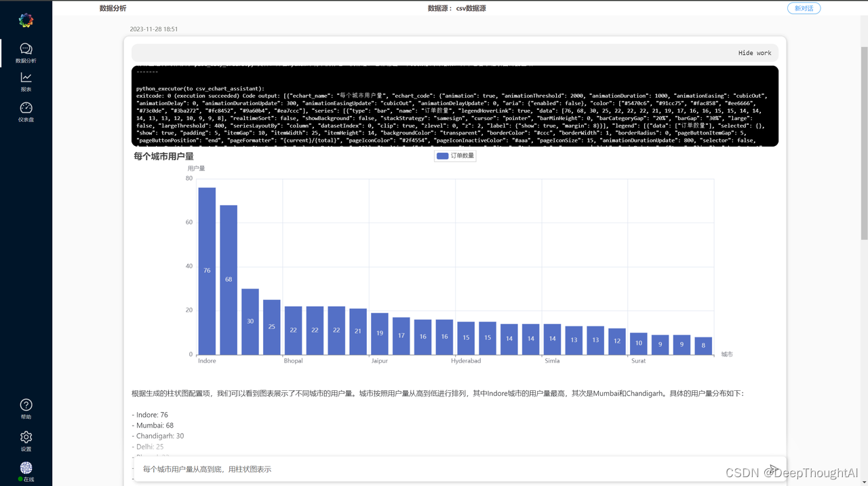Click the x-axis name 城市

click(x=727, y=354)
